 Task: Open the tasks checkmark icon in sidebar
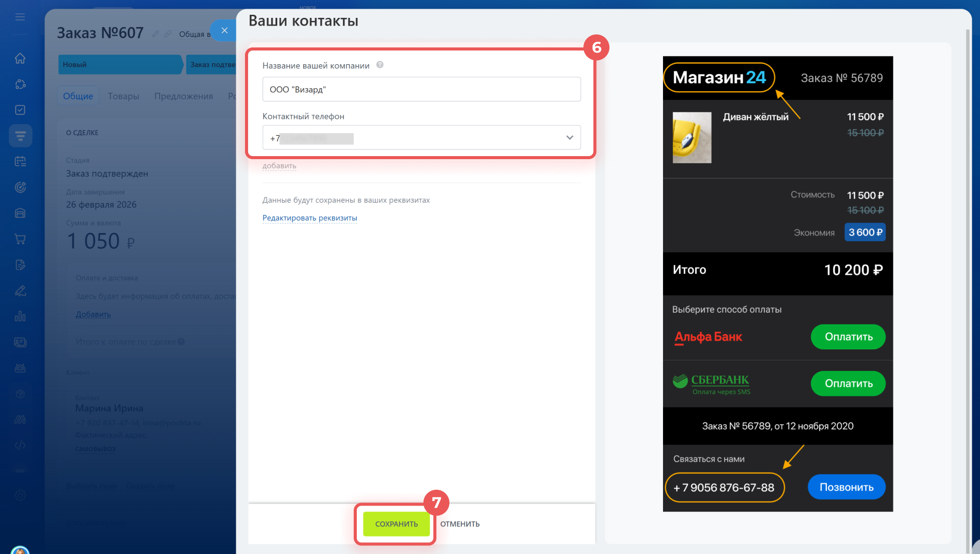coord(20,110)
